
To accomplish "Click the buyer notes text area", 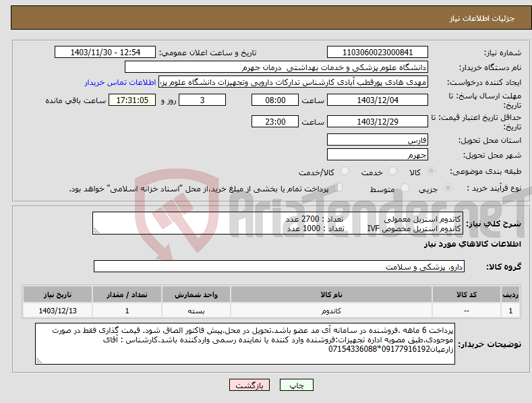I will (x=245, y=344).
